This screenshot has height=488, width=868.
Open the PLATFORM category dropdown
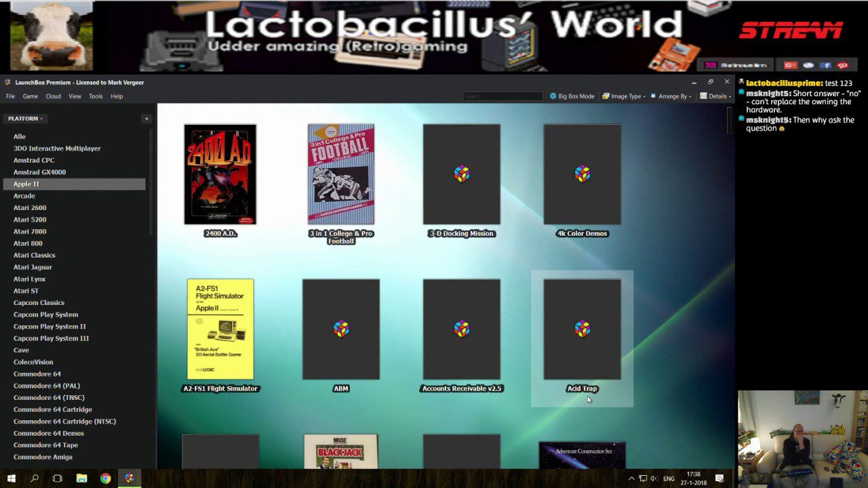[25, 119]
